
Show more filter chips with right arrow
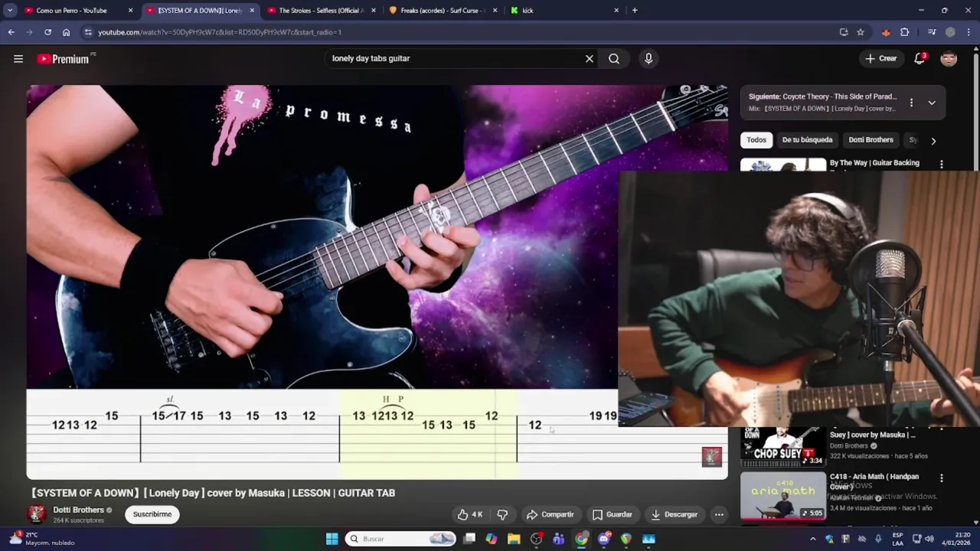(933, 141)
